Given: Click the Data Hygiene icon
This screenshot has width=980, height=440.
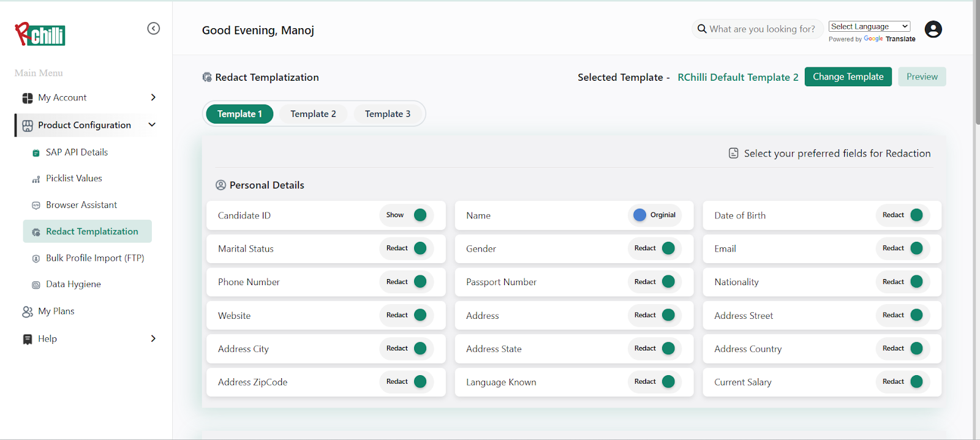Looking at the screenshot, I should [x=36, y=285].
